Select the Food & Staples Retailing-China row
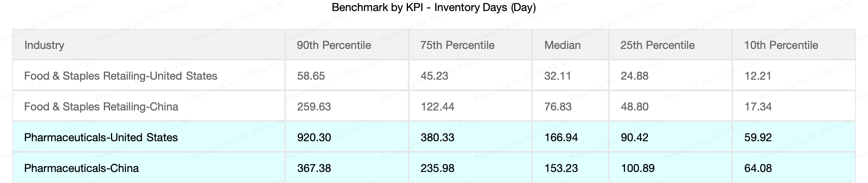868x183 pixels. [101, 106]
